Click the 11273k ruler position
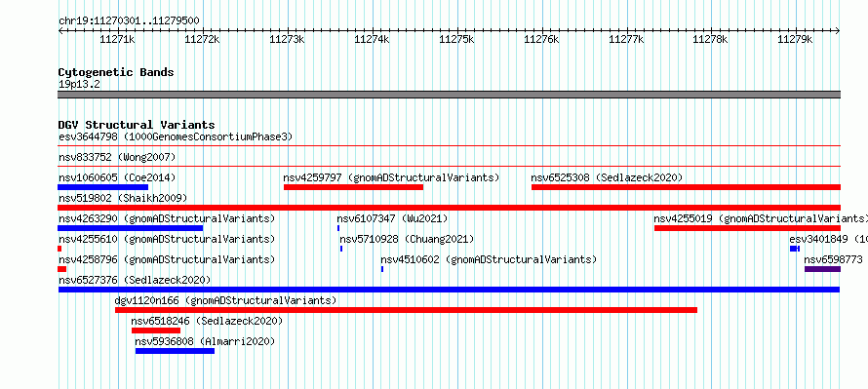This screenshot has height=389, width=868. point(287,39)
